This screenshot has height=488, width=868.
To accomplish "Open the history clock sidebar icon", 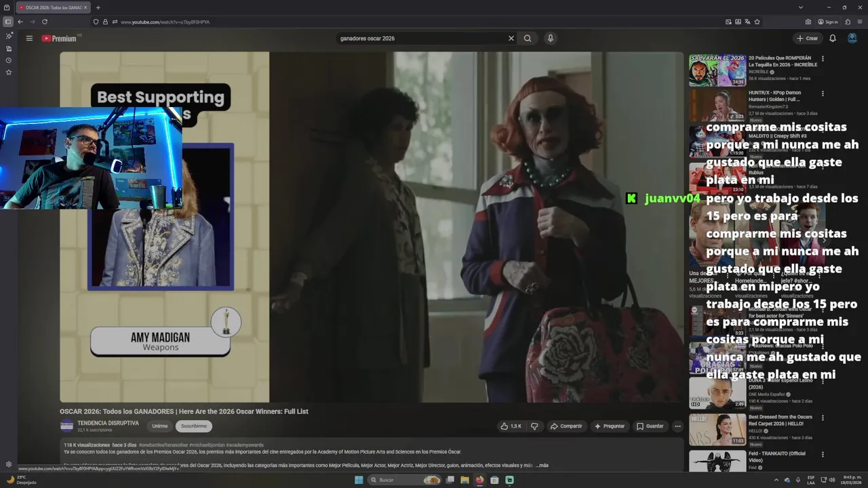I will [9, 60].
